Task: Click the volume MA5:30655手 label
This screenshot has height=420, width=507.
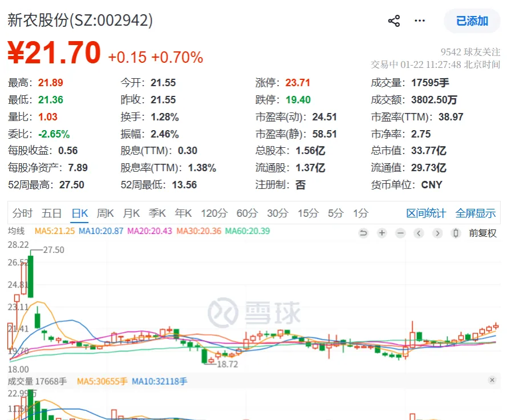Action: [x=102, y=382]
